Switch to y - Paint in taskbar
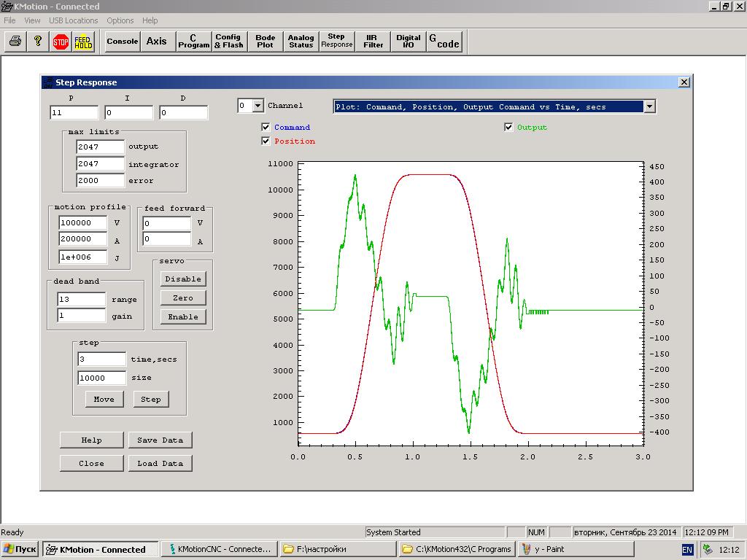Screen dimensions: 747x560 (x=575, y=549)
